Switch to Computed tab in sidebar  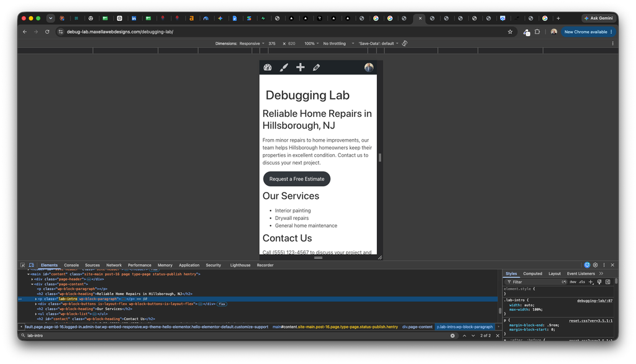[532, 273]
